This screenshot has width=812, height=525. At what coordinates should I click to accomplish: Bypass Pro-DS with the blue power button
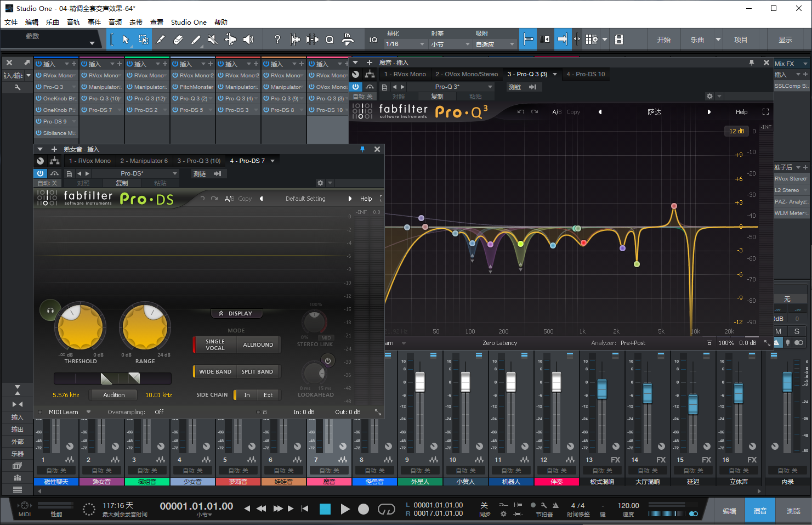click(40, 173)
